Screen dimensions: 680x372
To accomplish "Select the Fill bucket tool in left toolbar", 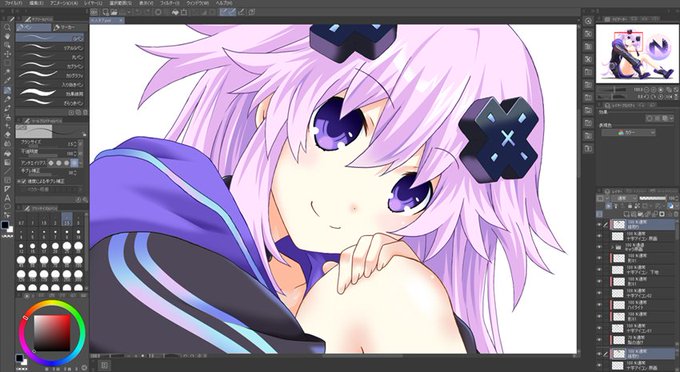I will tap(8, 153).
